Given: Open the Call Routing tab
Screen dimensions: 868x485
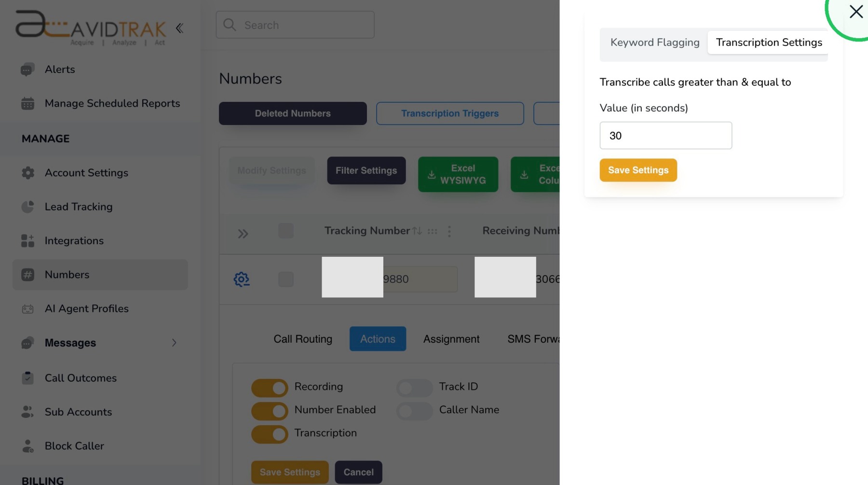Looking at the screenshot, I should 303,339.
